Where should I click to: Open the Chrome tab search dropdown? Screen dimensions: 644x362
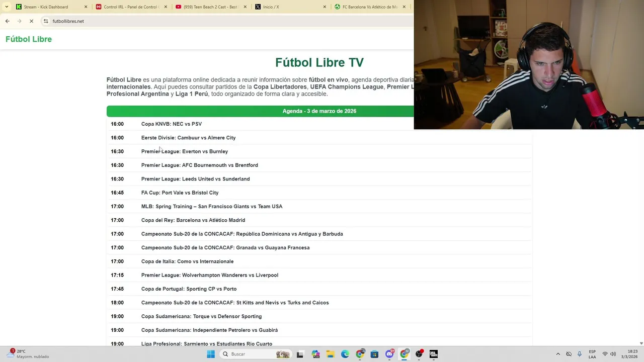pyautogui.click(x=7, y=7)
